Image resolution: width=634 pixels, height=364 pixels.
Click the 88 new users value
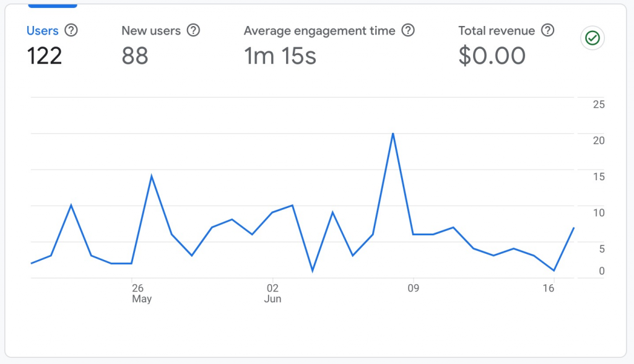(x=135, y=56)
